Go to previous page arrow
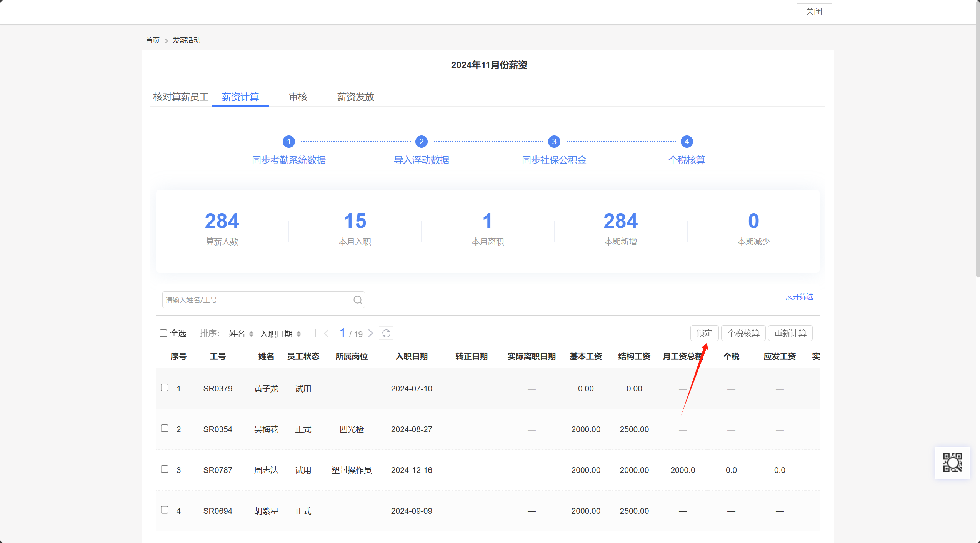Screen dimensions: 980x543 (x=327, y=333)
